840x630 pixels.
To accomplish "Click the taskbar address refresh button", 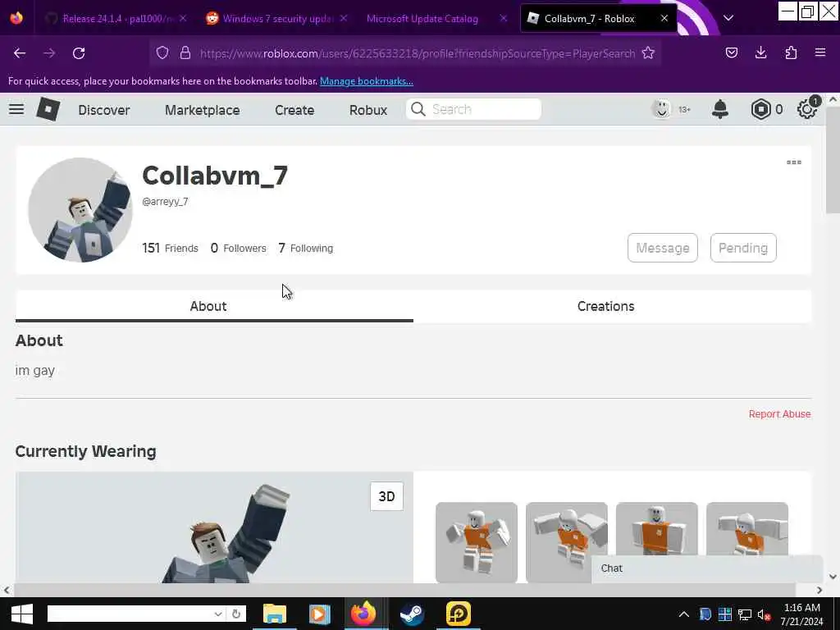I will 236,614.
